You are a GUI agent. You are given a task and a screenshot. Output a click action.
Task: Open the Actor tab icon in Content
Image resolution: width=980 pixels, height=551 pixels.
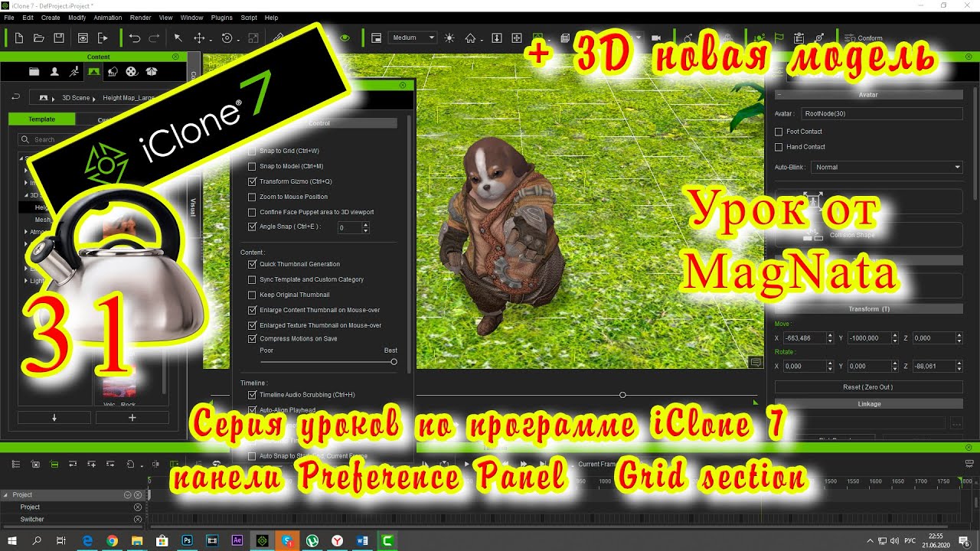pyautogui.click(x=54, y=71)
